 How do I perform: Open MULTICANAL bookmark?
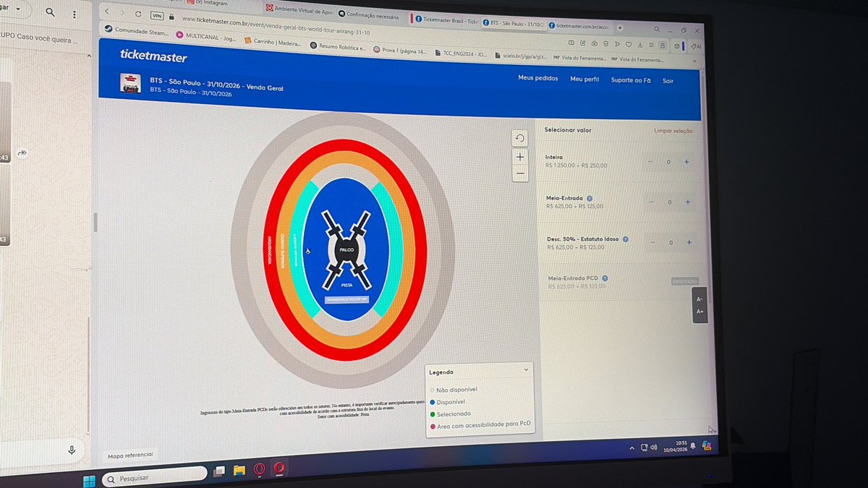click(x=206, y=36)
